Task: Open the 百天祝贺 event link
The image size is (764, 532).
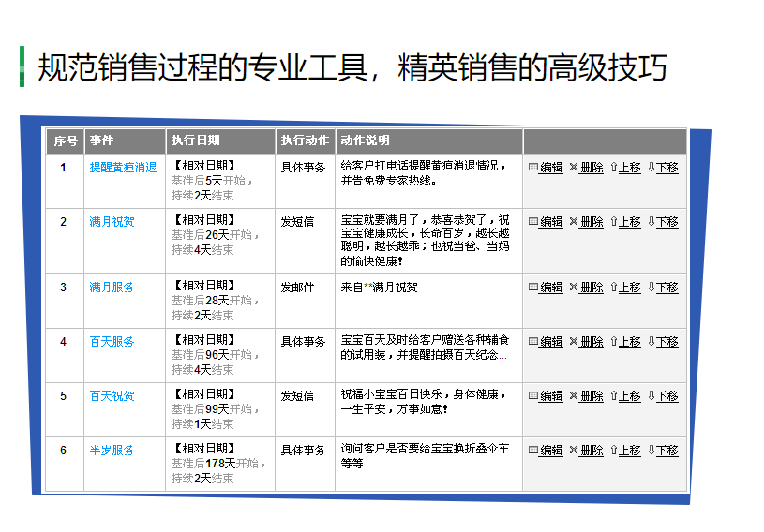Action: coord(112,396)
